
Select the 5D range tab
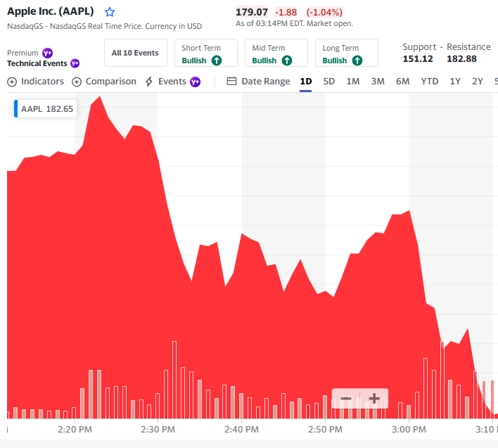coord(328,82)
